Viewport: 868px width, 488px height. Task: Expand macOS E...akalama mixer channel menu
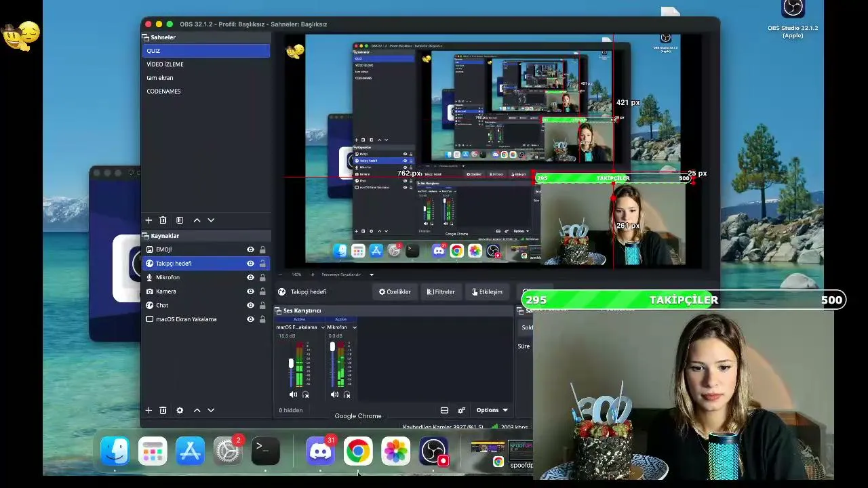tap(323, 327)
